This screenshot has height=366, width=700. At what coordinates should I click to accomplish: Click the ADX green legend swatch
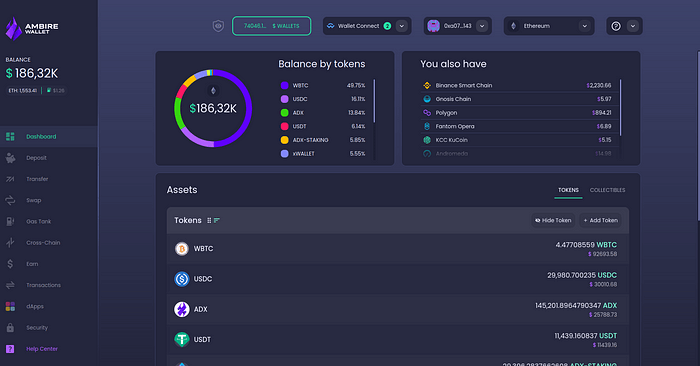(x=284, y=112)
